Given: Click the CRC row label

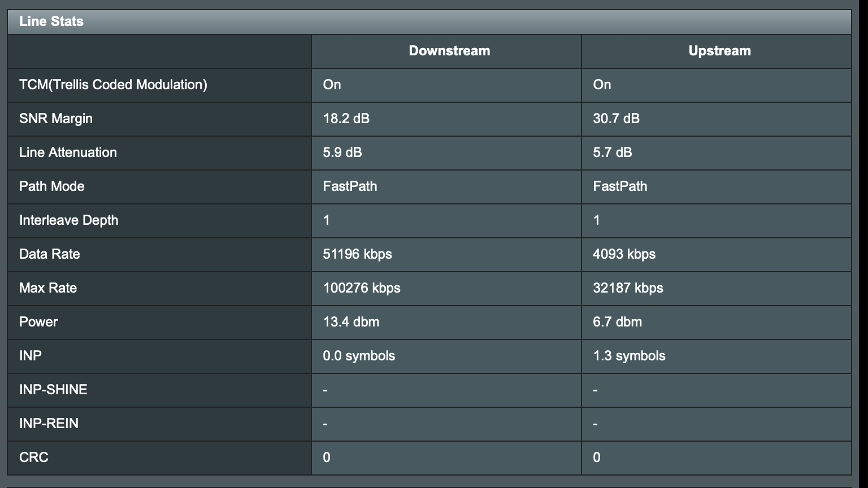Looking at the screenshot, I should (x=34, y=457).
